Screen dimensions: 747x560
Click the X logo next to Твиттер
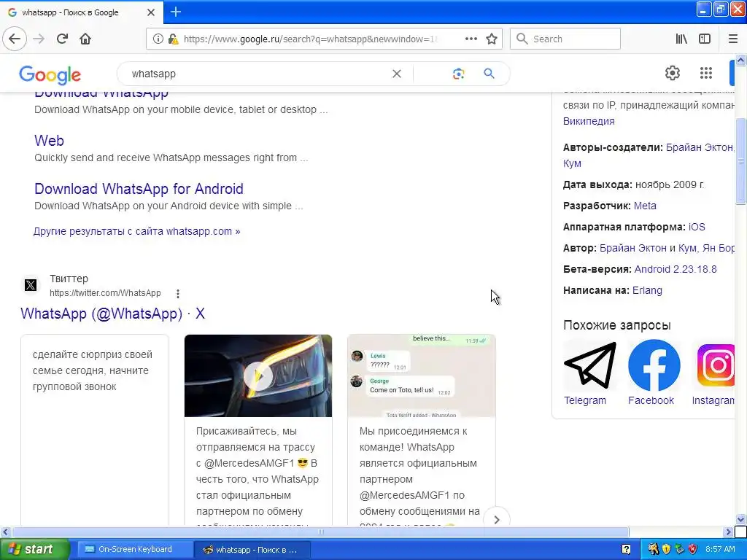click(31, 285)
